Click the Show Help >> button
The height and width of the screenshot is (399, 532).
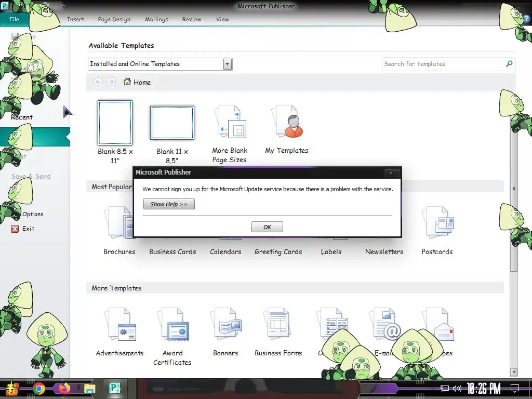[169, 204]
